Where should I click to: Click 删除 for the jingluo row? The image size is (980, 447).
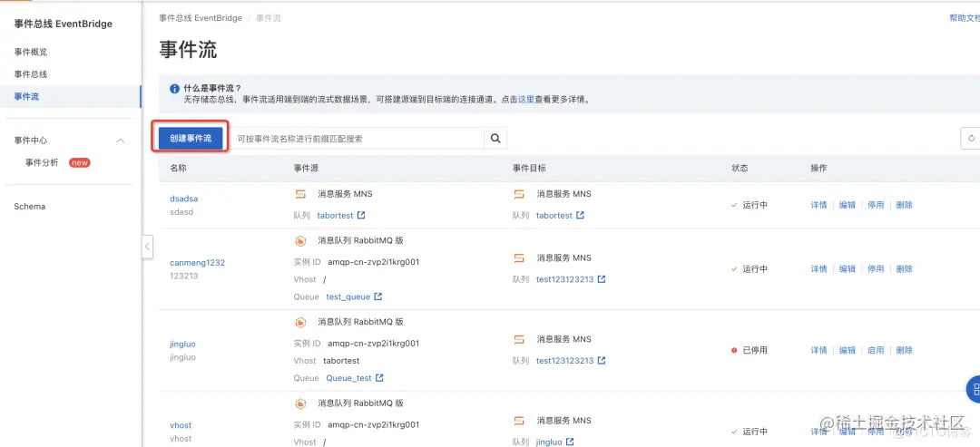point(905,350)
